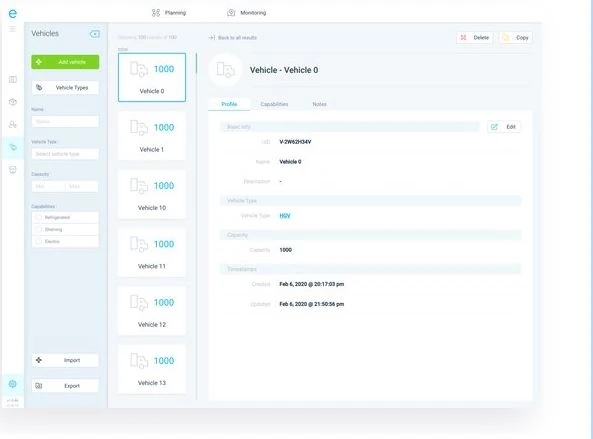Click the Name filter input field
Image resolution: width=593 pixels, height=439 pixels.
coord(65,121)
